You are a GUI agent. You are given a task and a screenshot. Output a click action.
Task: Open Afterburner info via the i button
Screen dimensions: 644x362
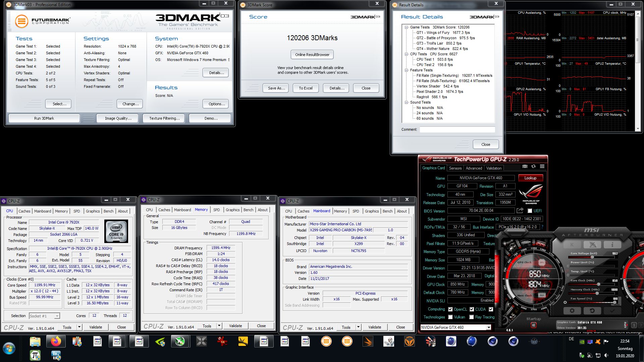coord(612,244)
